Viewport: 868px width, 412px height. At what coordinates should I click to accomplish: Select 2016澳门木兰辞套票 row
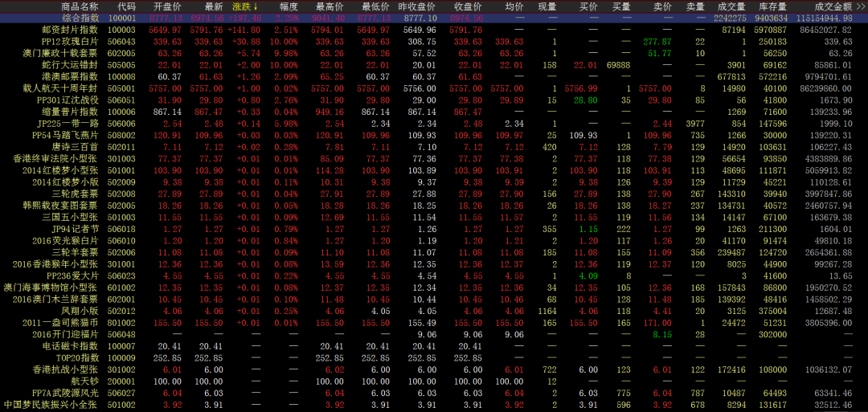[434, 299]
